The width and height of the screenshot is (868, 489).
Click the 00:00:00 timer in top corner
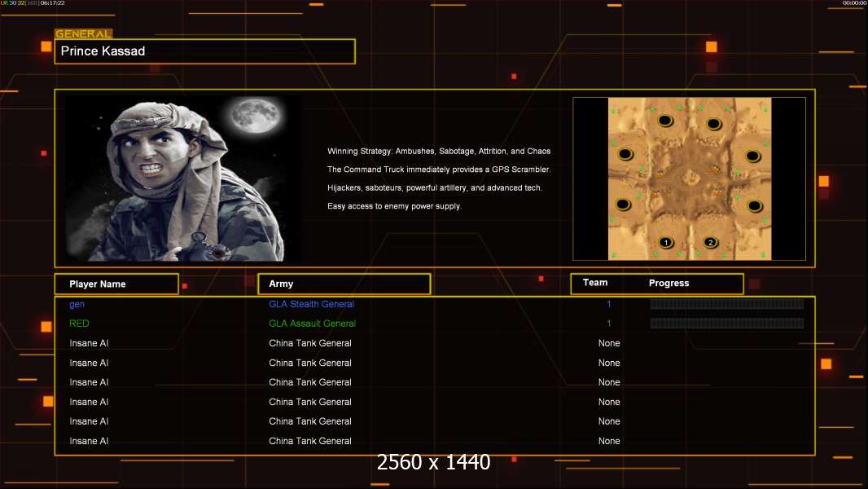[x=853, y=3]
